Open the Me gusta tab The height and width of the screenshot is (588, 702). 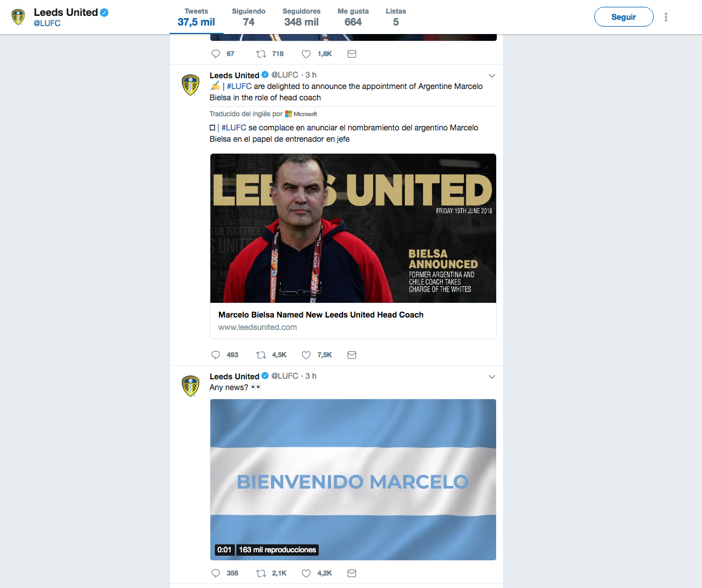(353, 17)
